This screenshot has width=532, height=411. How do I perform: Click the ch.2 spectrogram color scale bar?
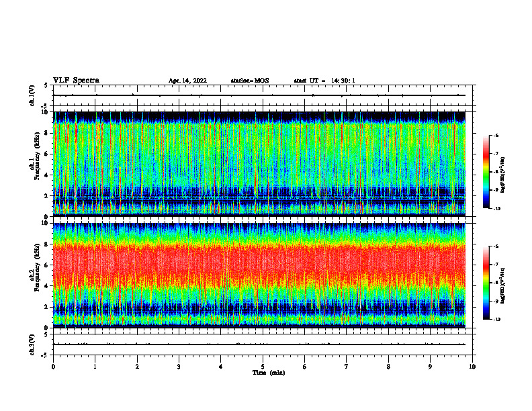[486, 283]
